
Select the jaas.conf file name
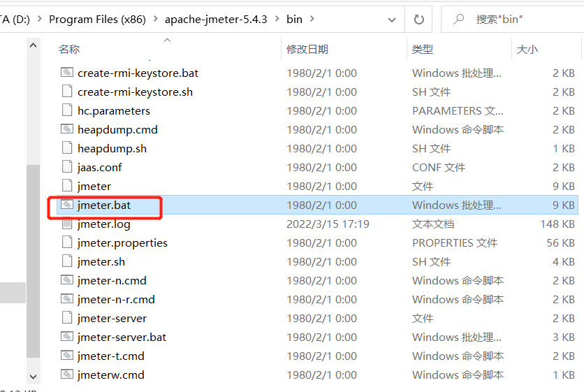99,168
